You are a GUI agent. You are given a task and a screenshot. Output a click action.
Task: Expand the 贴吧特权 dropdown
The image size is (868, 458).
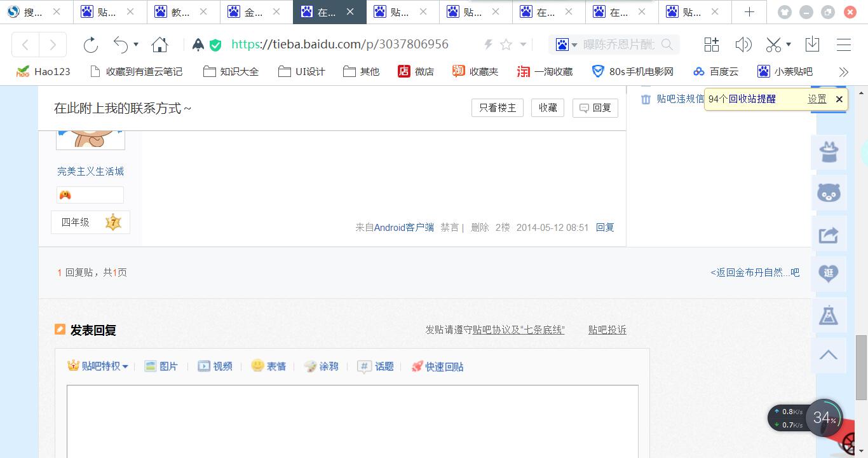click(x=98, y=366)
